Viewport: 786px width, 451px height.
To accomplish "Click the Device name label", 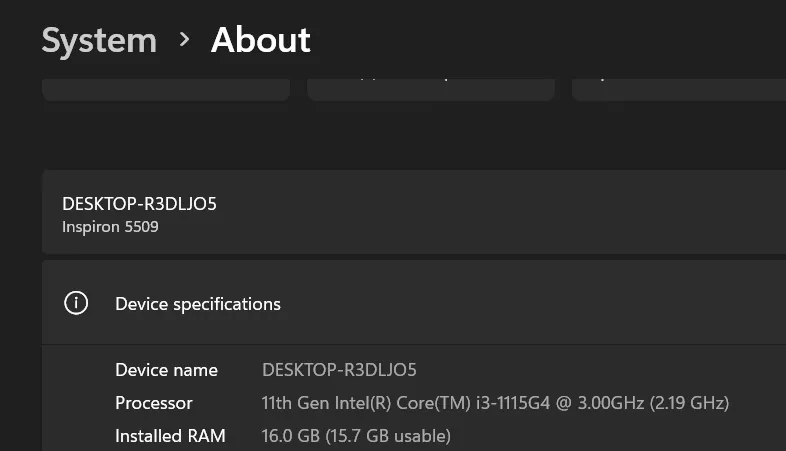I will (x=166, y=370).
